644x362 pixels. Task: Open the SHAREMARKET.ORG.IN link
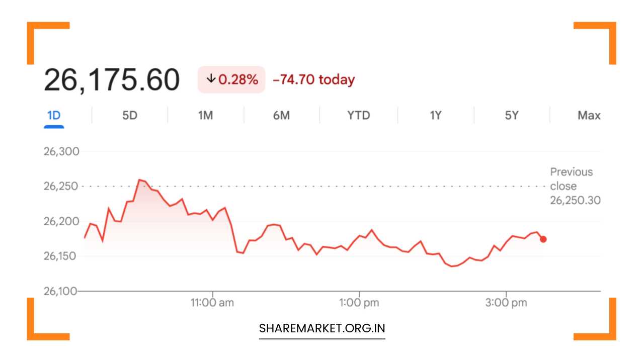click(x=322, y=329)
